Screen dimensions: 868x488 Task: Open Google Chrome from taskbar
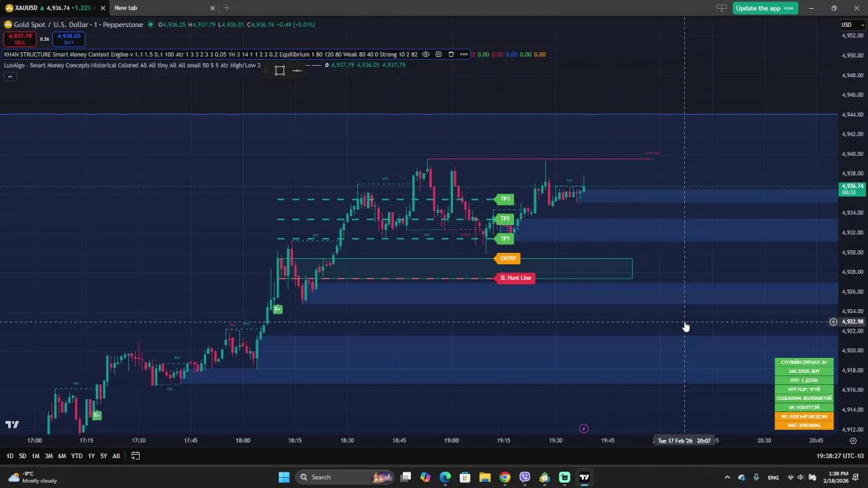(x=505, y=477)
